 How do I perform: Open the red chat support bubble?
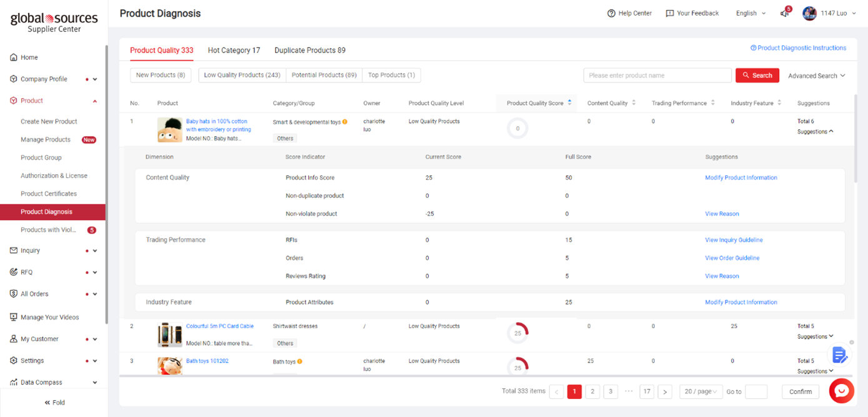pyautogui.click(x=841, y=391)
